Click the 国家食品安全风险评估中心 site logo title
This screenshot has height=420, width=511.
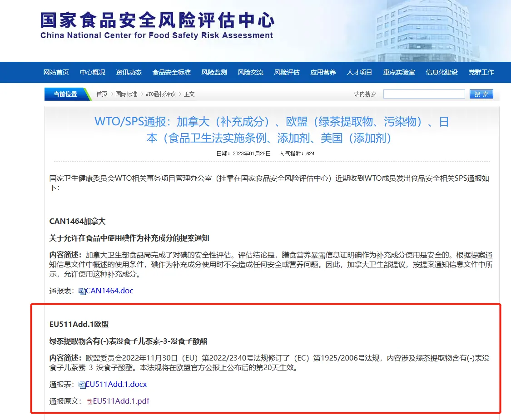tap(158, 20)
